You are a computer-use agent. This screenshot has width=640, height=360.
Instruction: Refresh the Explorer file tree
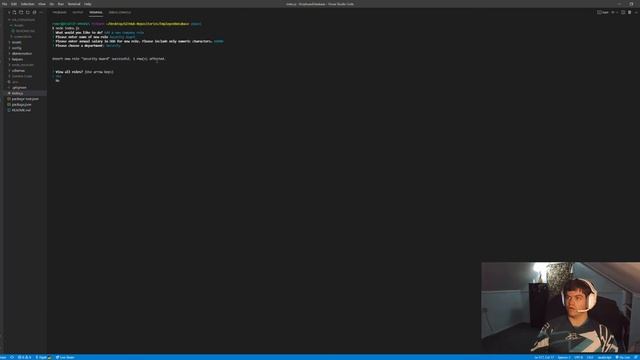click(28, 12)
